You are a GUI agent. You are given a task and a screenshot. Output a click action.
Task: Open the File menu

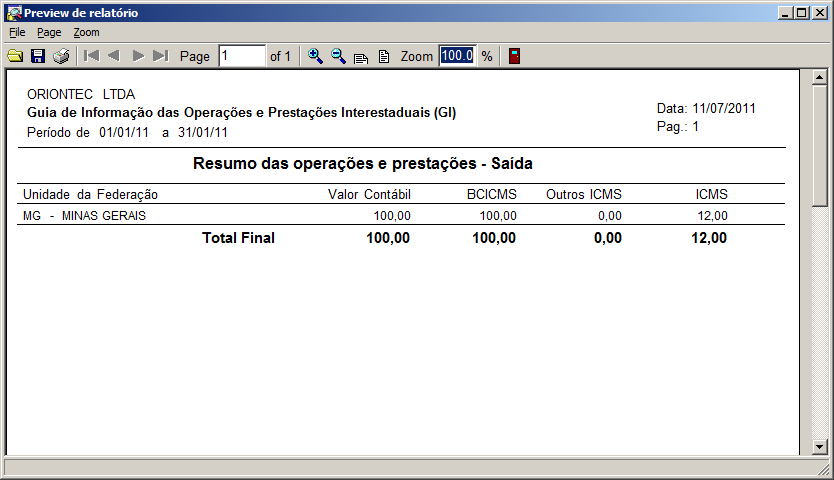pyautogui.click(x=17, y=32)
